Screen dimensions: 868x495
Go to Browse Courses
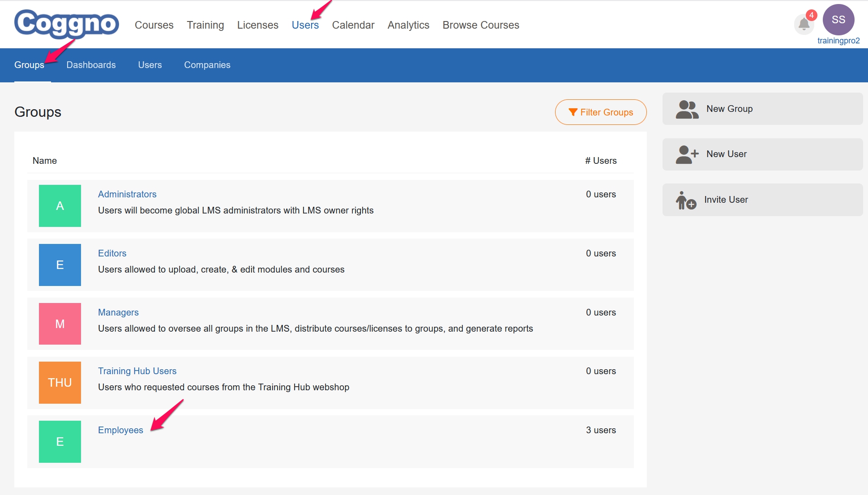click(481, 25)
